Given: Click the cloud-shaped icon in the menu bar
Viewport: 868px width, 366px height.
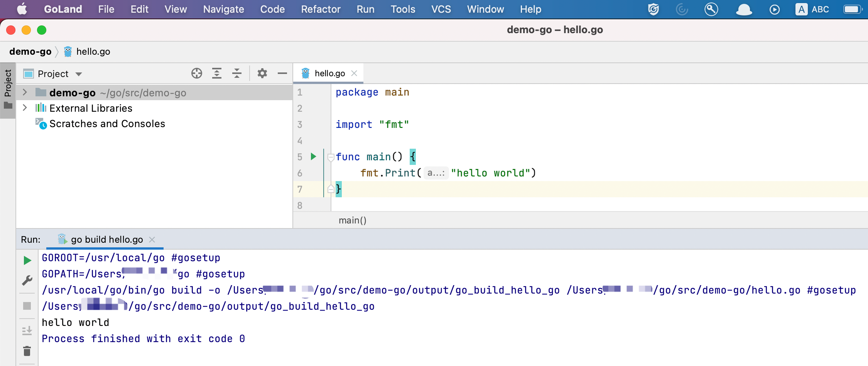Looking at the screenshot, I should point(744,9).
